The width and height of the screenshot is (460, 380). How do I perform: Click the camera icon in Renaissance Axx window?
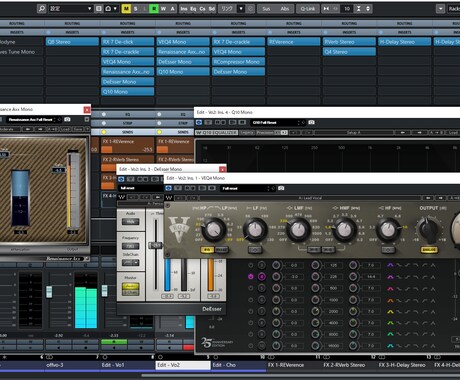(x=68, y=119)
